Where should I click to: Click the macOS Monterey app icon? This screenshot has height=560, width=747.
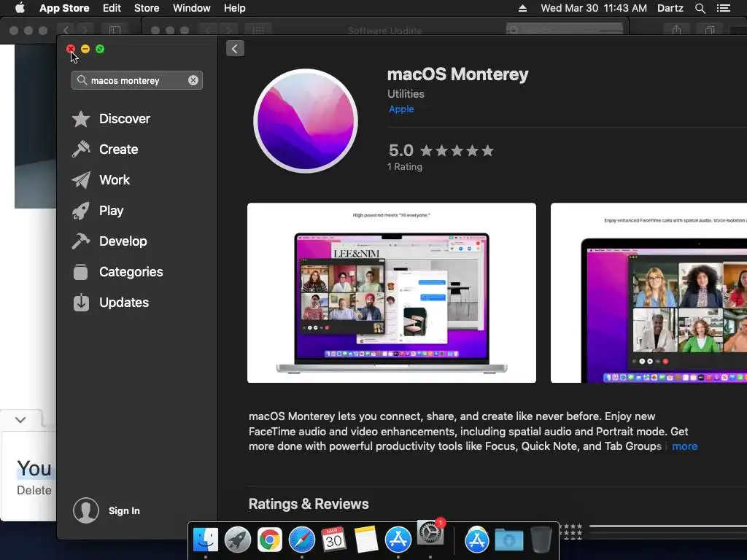click(306, 121)
